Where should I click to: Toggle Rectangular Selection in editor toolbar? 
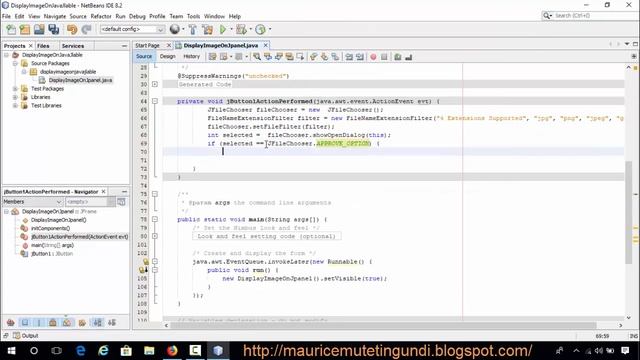[x=300, y=57]
